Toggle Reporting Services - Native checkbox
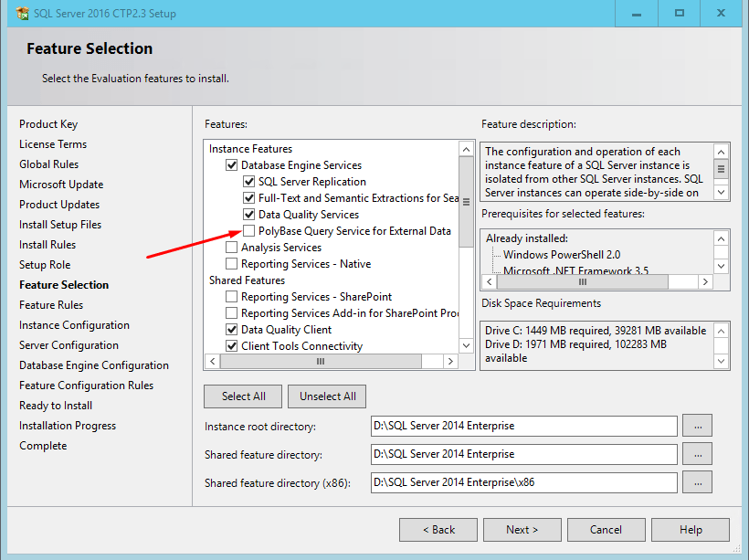This screenshot has height=560, width=749. coord(232,264)
